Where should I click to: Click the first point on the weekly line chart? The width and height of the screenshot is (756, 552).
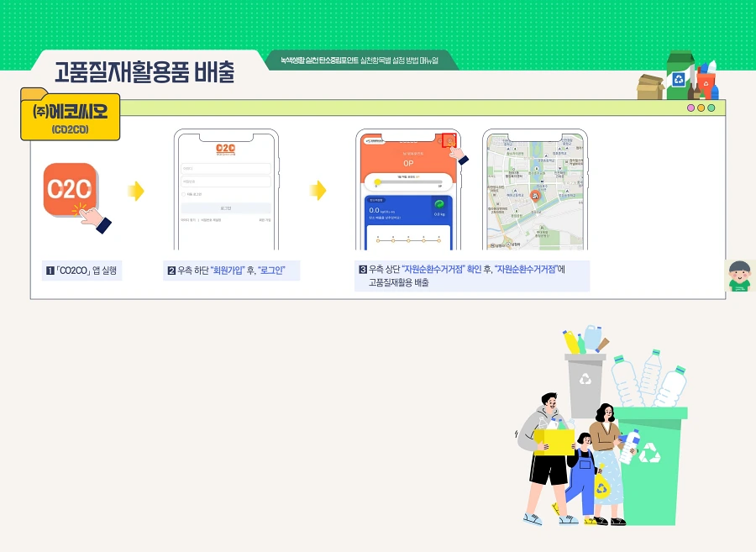[378, 239]
